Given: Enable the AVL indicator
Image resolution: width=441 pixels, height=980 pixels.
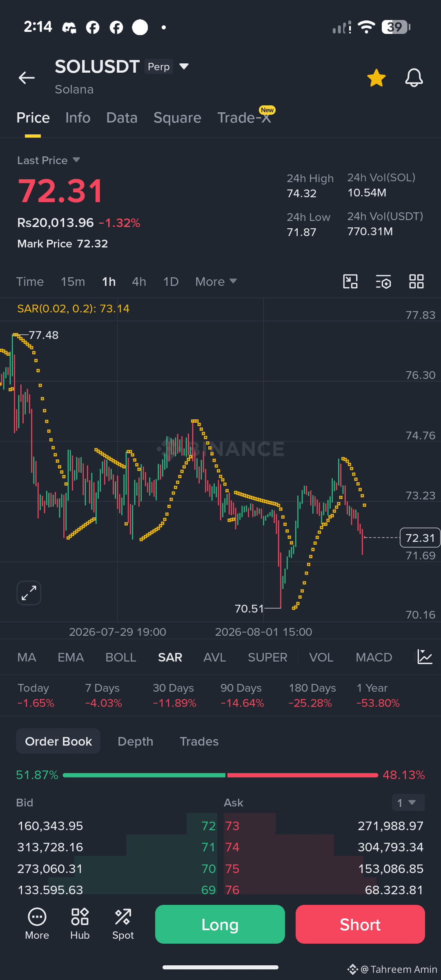Looking at the screenshot, I should (x=214, y=657).
